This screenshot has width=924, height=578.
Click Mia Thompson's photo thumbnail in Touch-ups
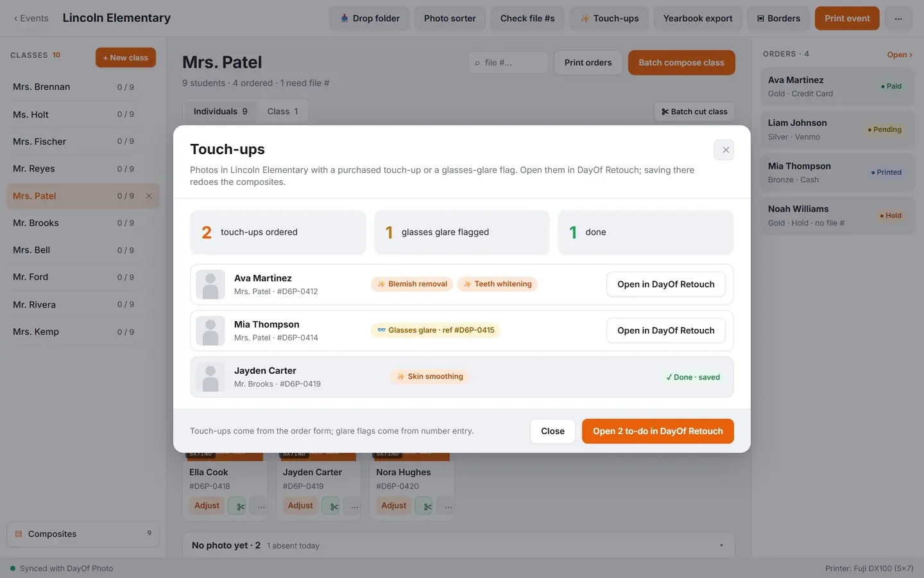210,331
